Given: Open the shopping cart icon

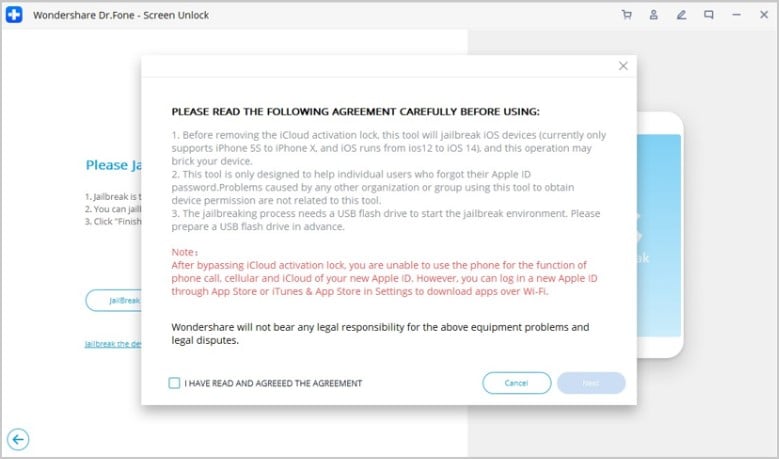Looking at the screenshot, I should point(626,15).
